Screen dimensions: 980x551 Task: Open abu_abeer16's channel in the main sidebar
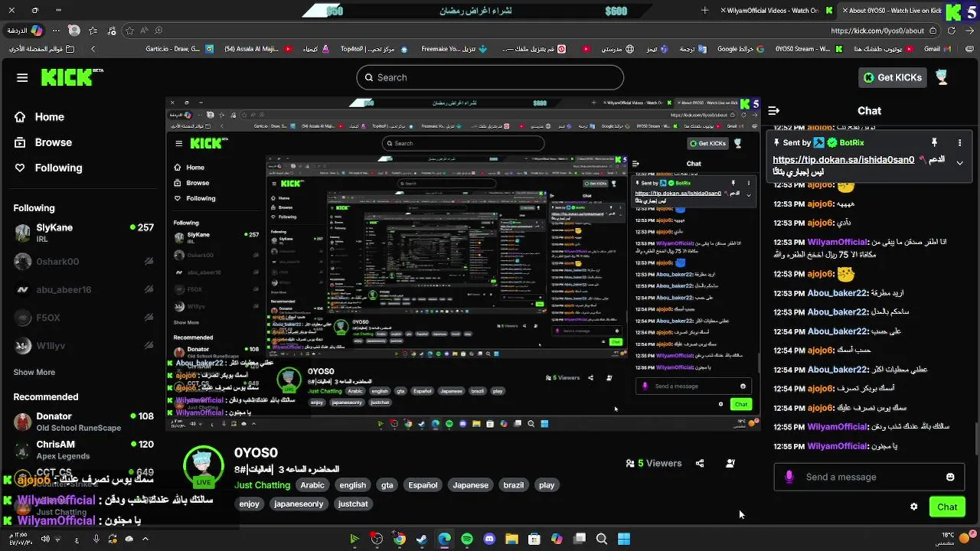(83, 289)
